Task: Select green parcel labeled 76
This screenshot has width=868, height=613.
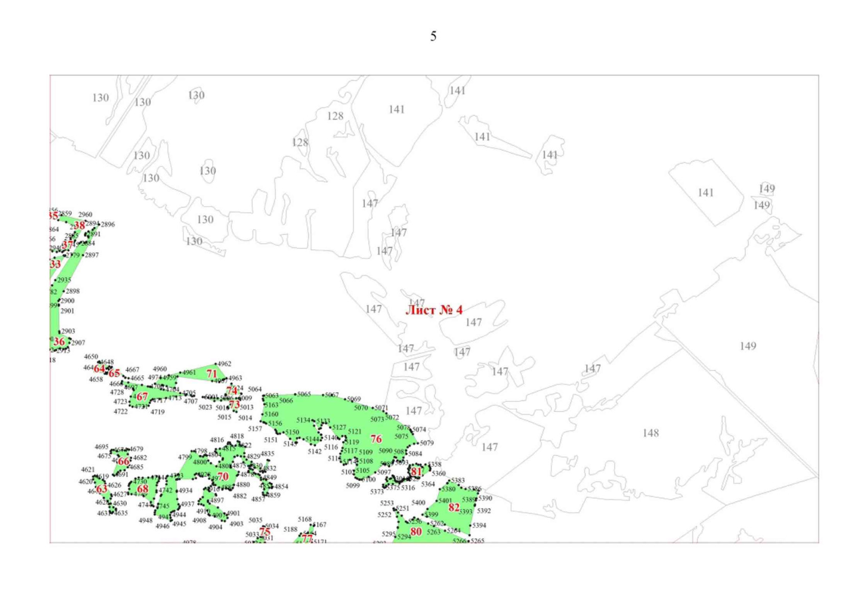Action: tap(376, 439)
